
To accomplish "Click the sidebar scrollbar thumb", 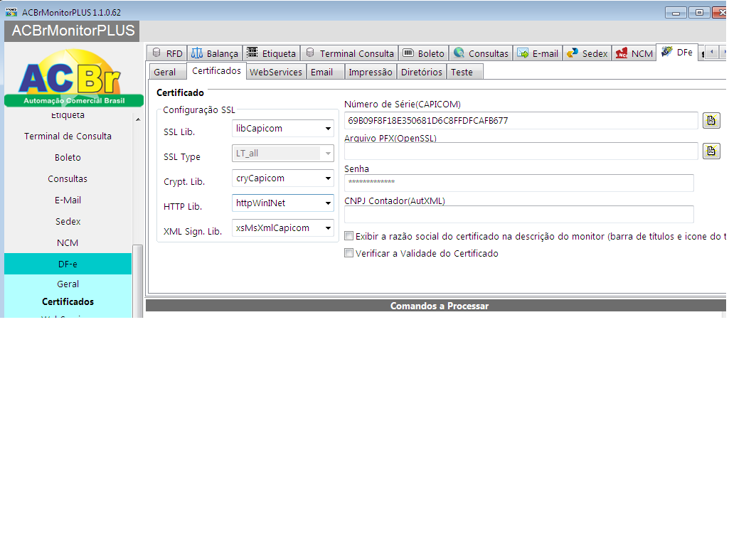I will click(138, 281).
